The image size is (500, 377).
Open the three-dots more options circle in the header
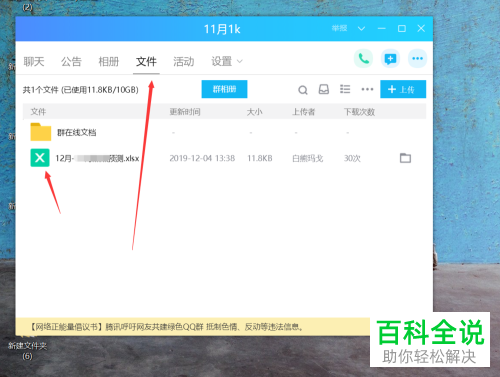[x=417, y=59]
